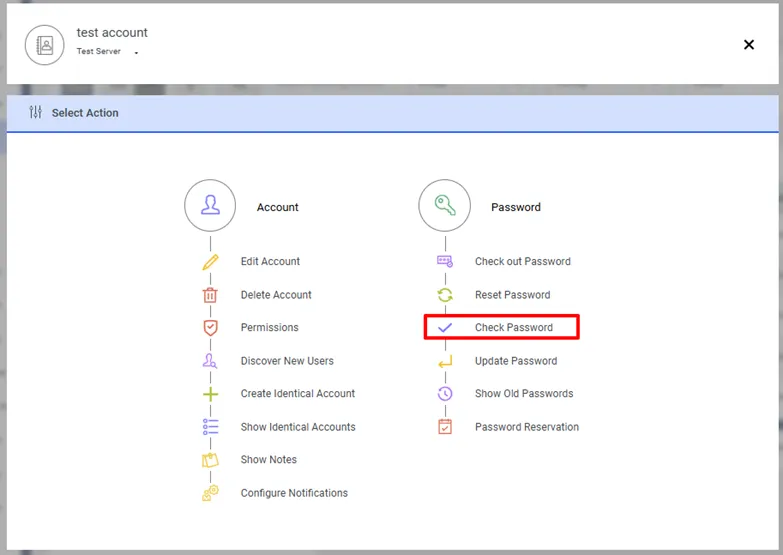Click the Test Server label
Screen dimensions: 783x555
click(98, 51)
